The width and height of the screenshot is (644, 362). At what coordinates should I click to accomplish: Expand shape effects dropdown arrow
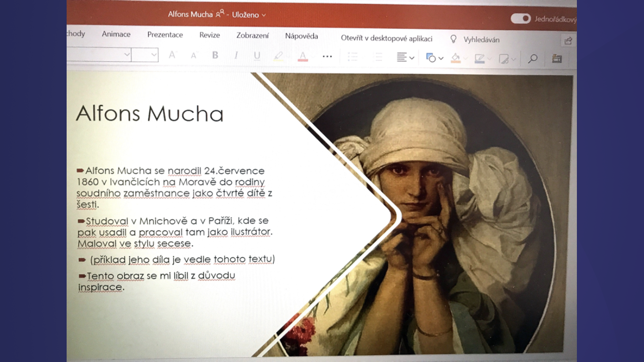point(514,59)
